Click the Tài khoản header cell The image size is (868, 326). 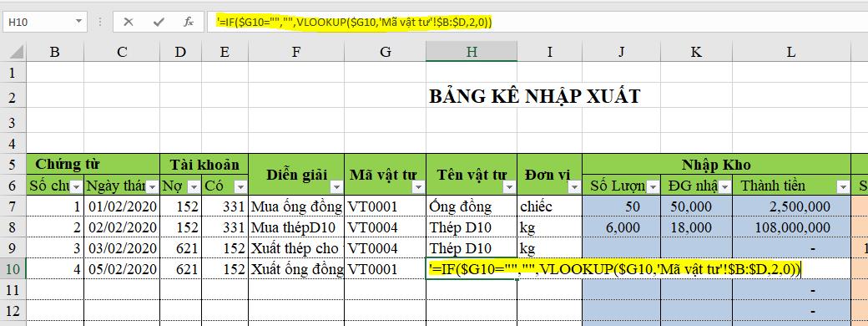(x=204, y=164)
